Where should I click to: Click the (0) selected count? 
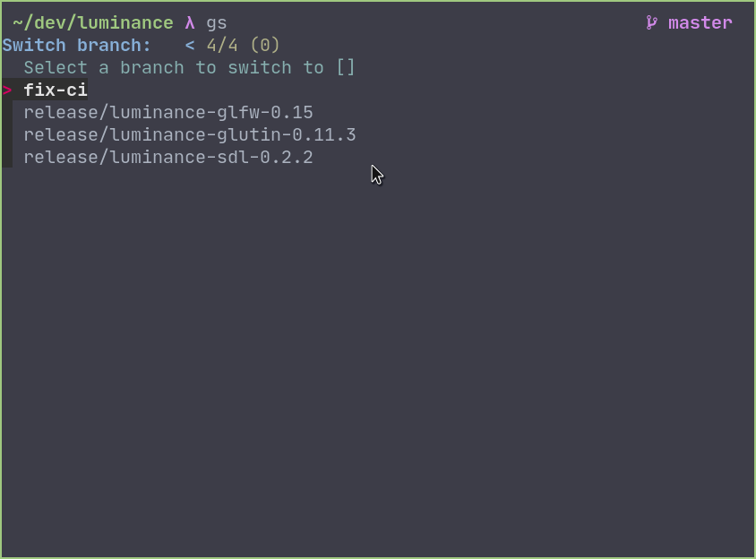(265, 46)
